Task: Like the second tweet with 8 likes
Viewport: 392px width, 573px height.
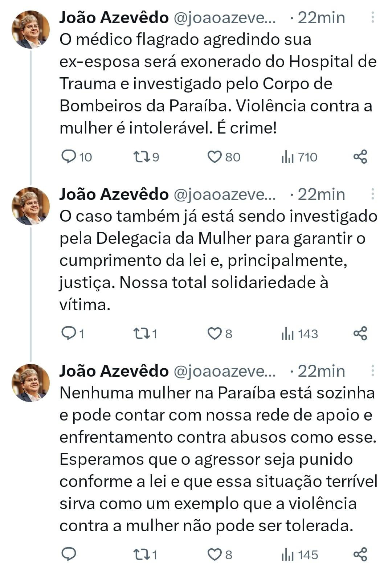Action: 214,333
